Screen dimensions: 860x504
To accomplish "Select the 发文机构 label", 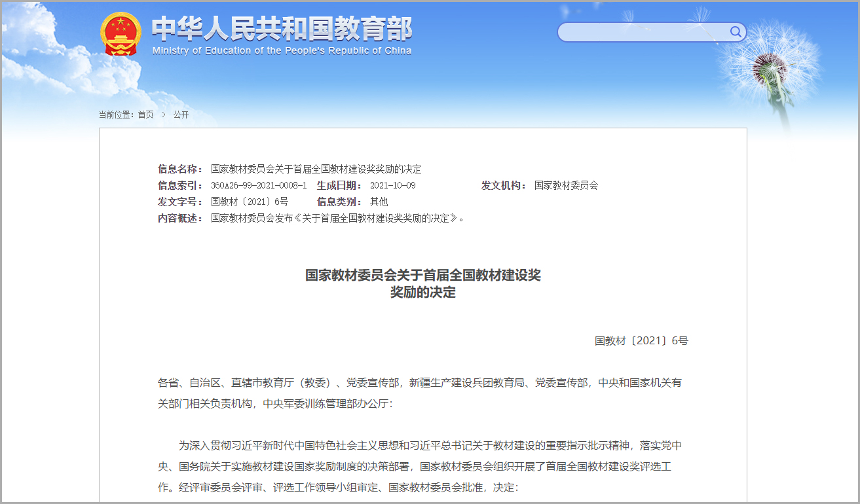I will point(504,185).
